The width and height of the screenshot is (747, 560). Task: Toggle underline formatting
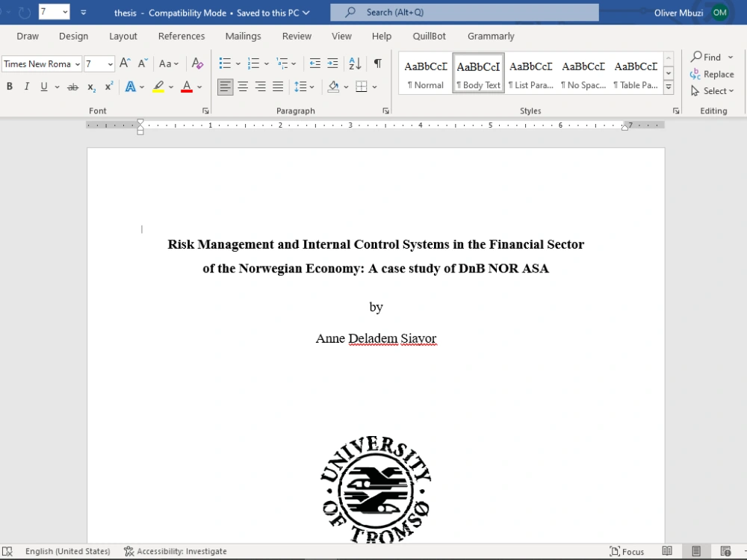44,86
